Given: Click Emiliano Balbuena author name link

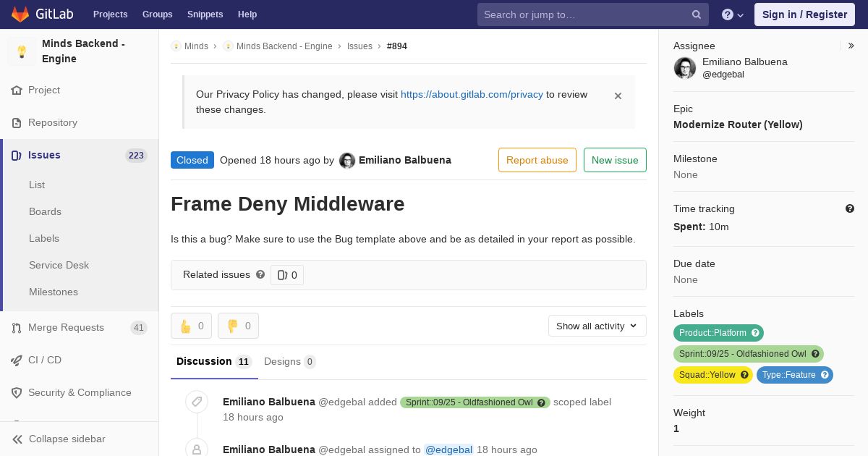Looking at the screenshot, I should pos(405,160).
